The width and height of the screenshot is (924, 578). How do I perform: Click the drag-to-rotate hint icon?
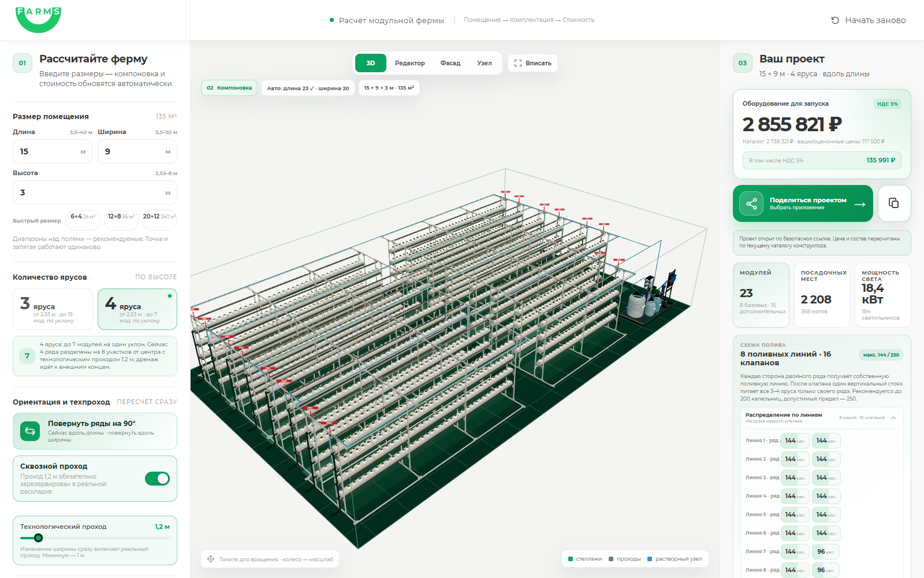pos(211,559)
